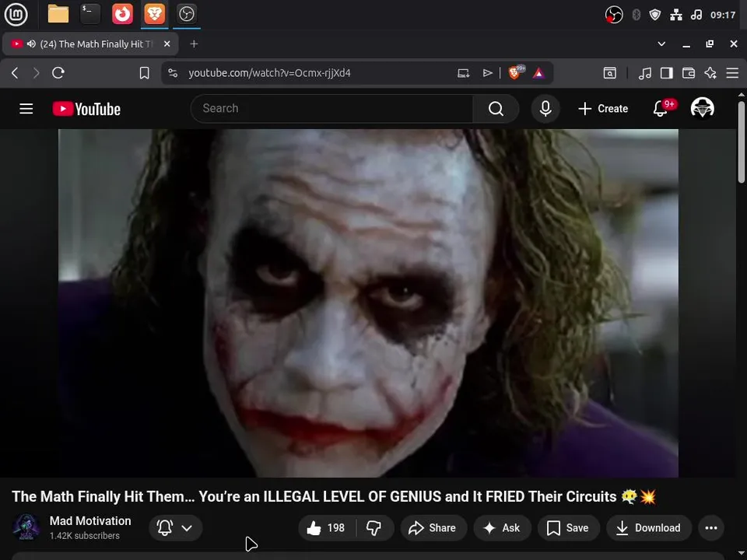The image size is (747, 560).
Task: Open the YouTube guide hamburger menu
Action: click(26, 109)
